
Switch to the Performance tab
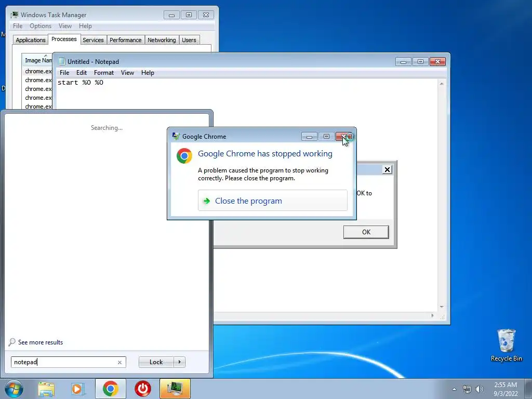pyautogui.click(x=126, y=40)
